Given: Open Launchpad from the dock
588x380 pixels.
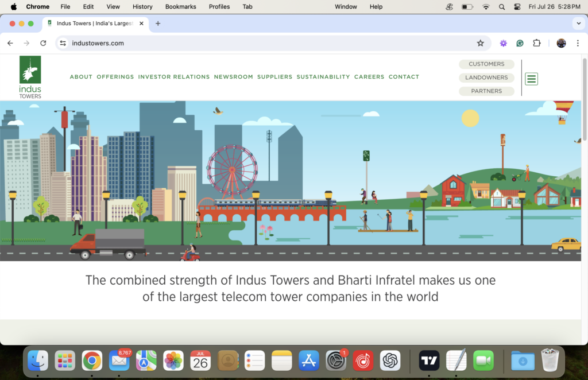Looking at the screenshot, I should (65, 360).
